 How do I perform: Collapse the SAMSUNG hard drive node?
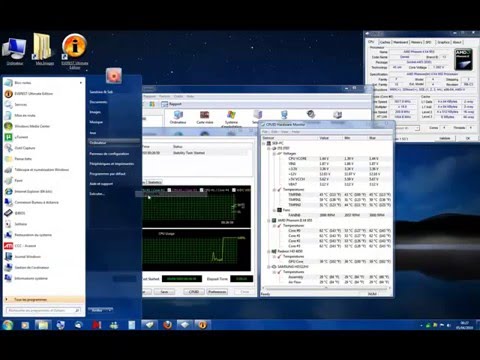[269, 267]
